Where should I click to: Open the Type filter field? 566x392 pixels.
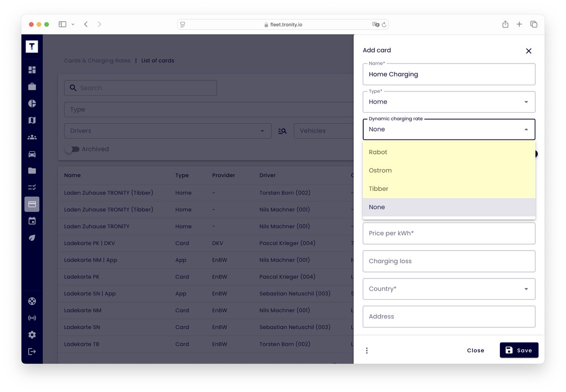point(209,109)
